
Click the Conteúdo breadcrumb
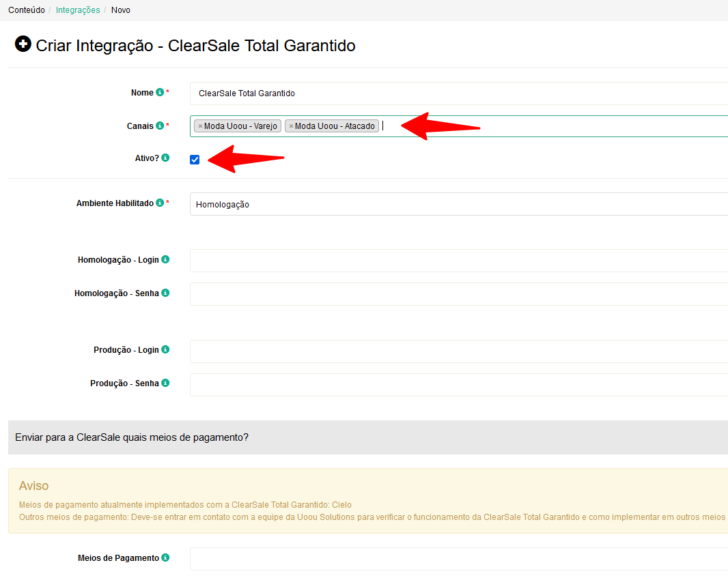[27, 10]
